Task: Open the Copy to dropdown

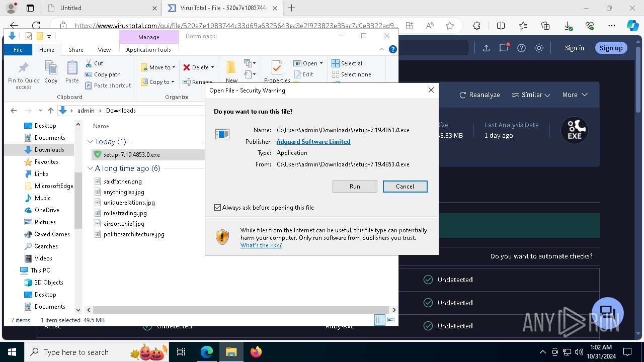Action: pyautogui.click(x=158, y=82)
